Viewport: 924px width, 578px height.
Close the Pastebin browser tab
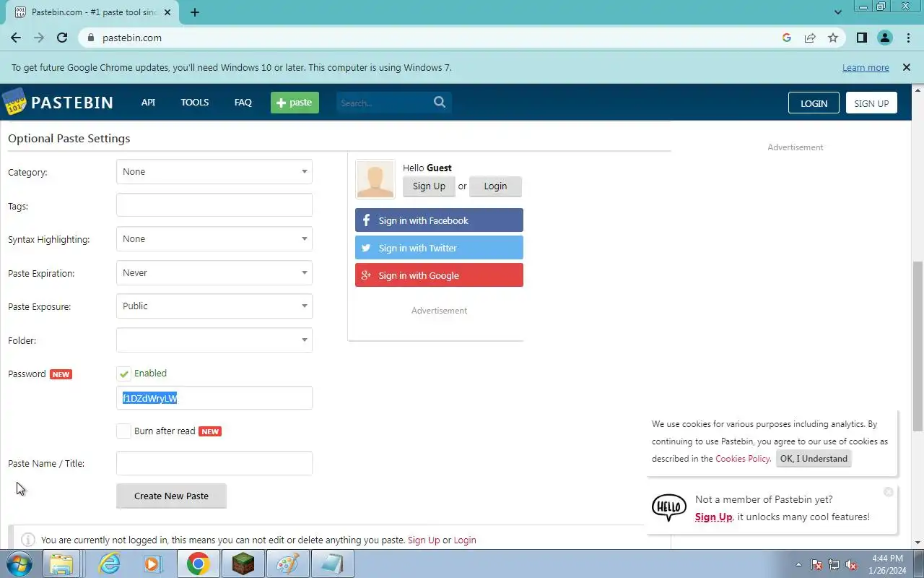click(168, 12)
